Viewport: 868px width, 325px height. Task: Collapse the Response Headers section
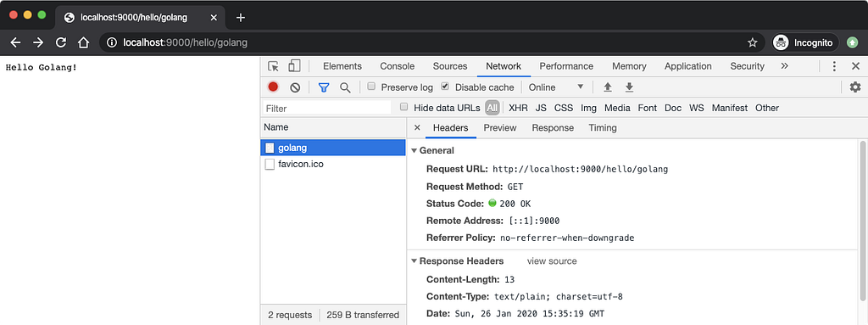pos(414,261)
